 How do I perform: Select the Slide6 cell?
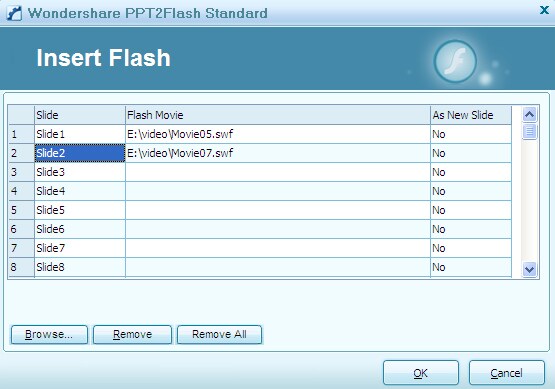[x=80, y=229]
